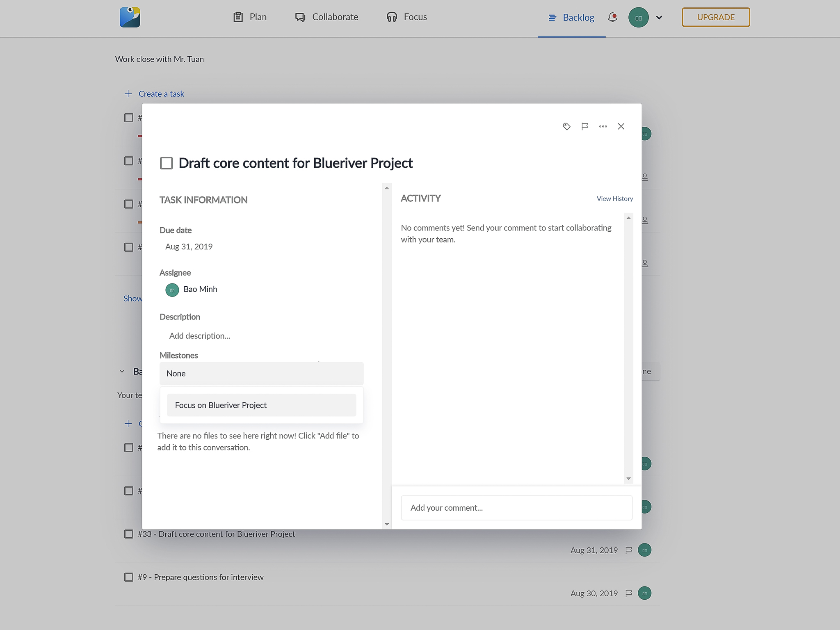Change the due date Aug 31, 2019
Viewport: 840px width, 630px height.
[189, 247]
